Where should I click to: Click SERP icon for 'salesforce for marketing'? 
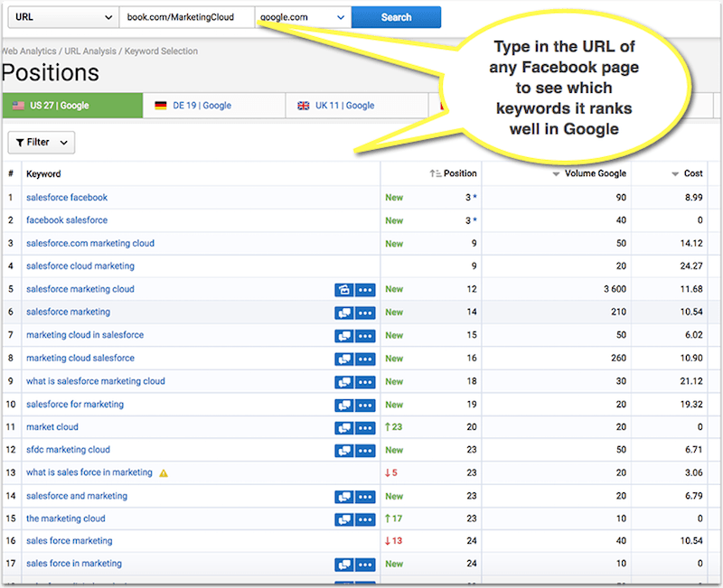[x=344, y=405]
